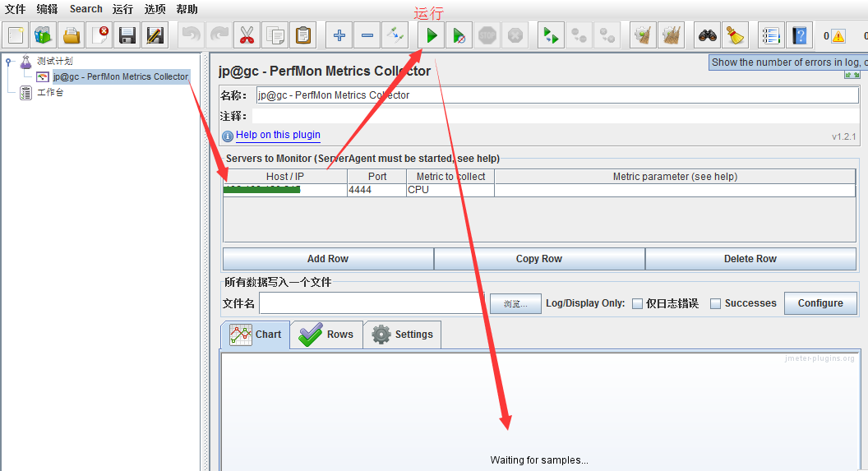Image resolution: width=868 pixels, height=471 pixels.
Task: Switch to the Rows tab
Action: coord(326,335)
